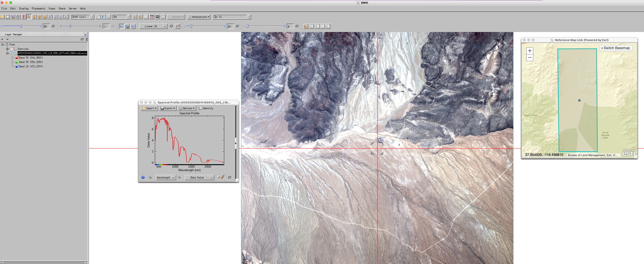The width and height of the screenshot is (644, 264).
Task: Open the Views menu
Action: 52,9
